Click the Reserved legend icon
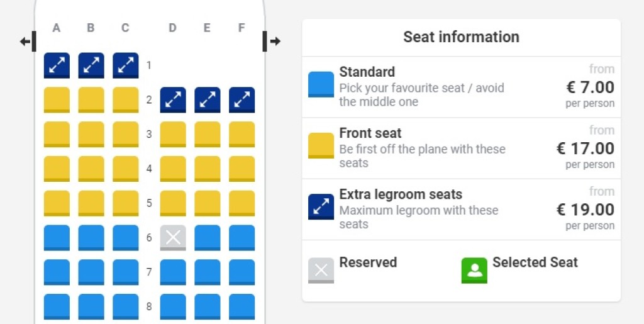This screenshot has width=644, height=324. click(321, 271)
